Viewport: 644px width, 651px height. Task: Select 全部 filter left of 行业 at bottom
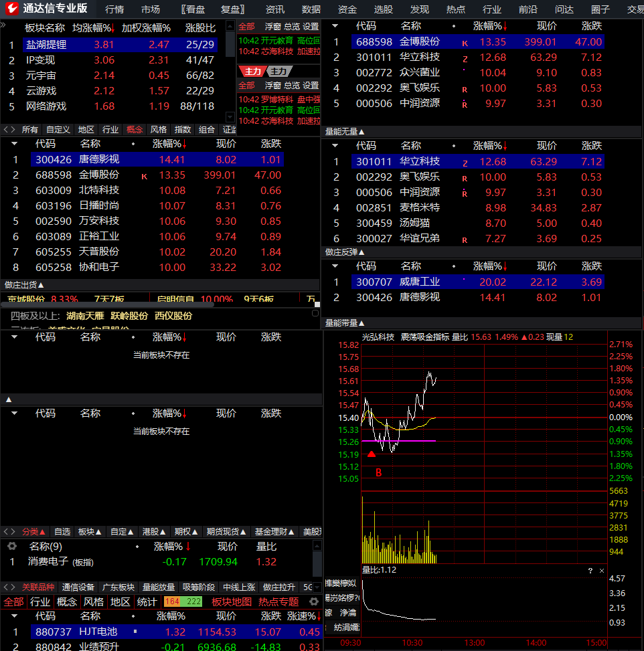pos(13,601)
